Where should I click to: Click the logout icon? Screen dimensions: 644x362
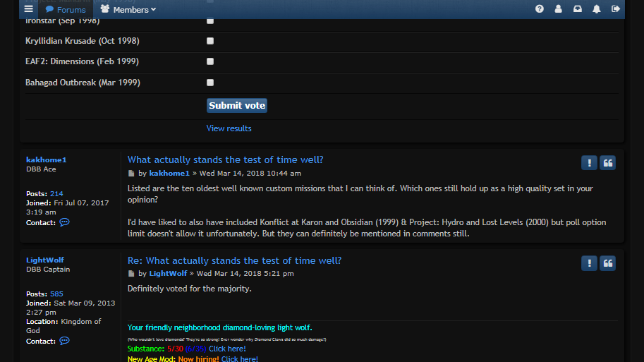(x=615, y=8)
